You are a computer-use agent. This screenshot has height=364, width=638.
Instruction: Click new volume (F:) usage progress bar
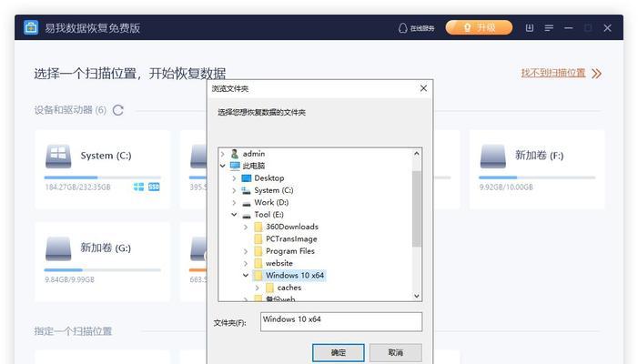pos(537,177)
